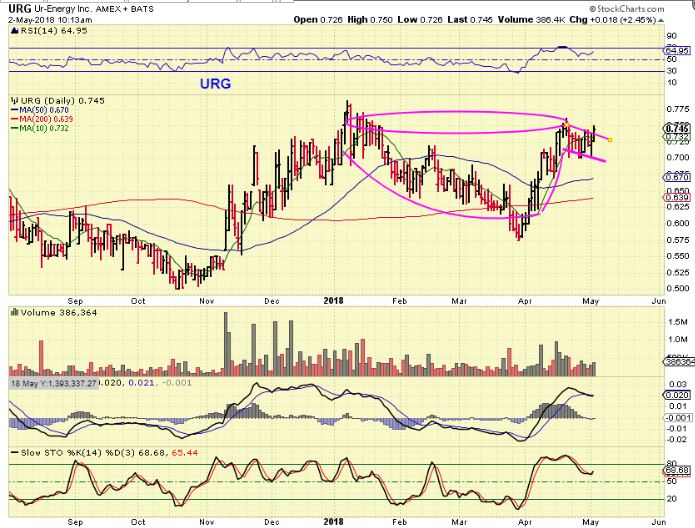Image resolution: width=695 pixels, height=528 pixels.
Task: Click the -0.001 histogram tag on MACD axis
Action: tap(677, 418)
